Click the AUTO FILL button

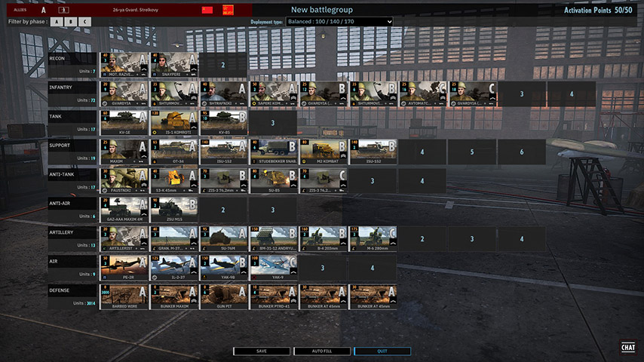pos(322,351)
